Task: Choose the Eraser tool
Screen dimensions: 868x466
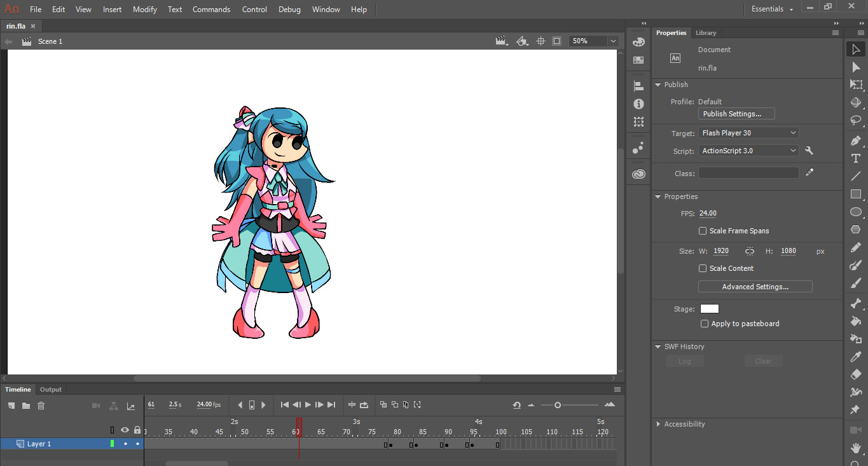Action: point(856,374)
